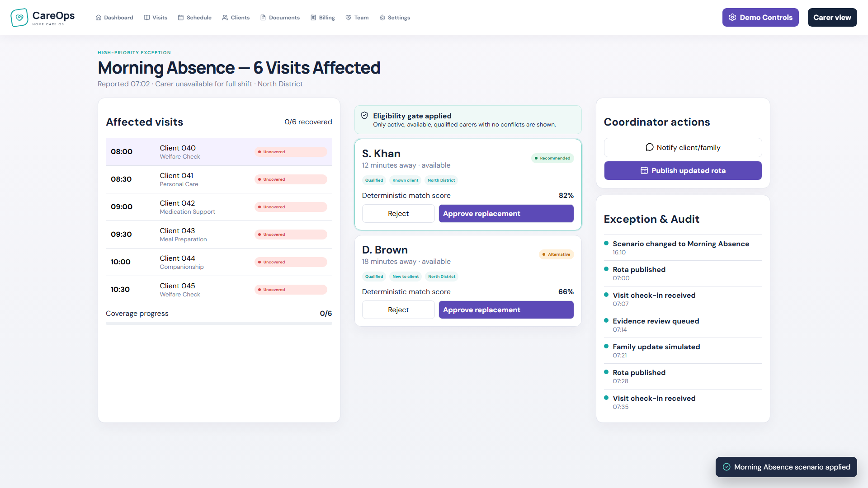Click the Dashboard home icon

pyautogui.click(x=99, y=18)
